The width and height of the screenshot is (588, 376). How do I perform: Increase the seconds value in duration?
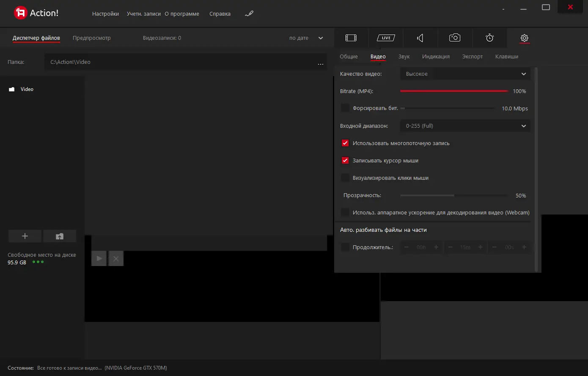[524, 247]
